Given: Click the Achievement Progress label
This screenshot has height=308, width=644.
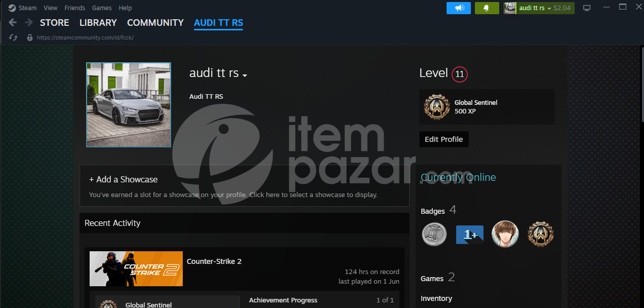Looking at the screenshot, I should 283,300.
